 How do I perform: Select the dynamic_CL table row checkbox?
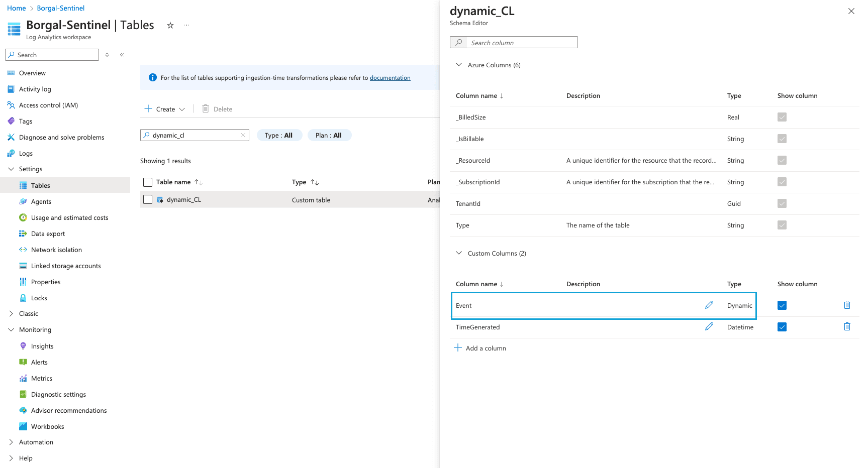point(148,199)
